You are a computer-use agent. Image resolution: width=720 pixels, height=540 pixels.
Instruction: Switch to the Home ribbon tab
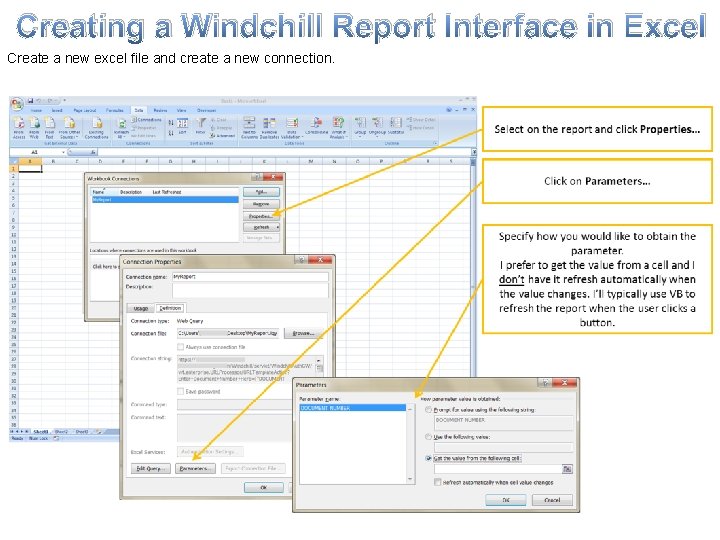pyautogui.click(x=36, y=111)
